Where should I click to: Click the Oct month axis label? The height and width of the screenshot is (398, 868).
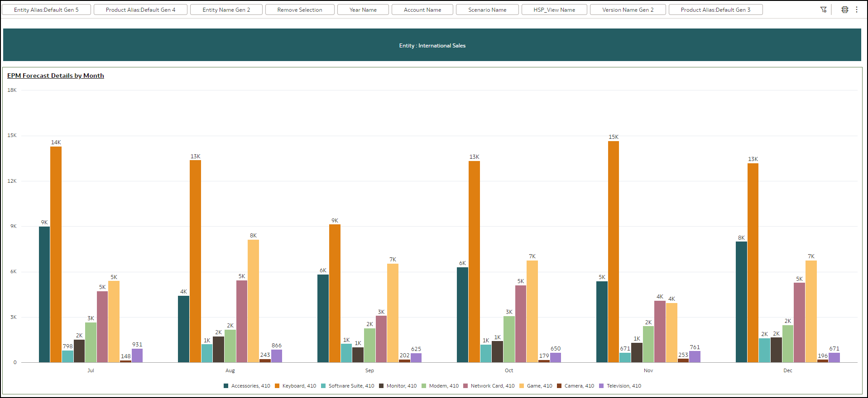click(509, 370)
